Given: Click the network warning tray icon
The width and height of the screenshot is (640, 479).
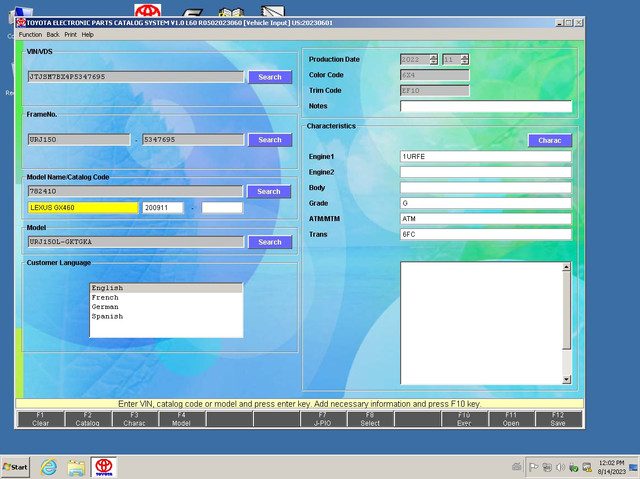Looking at the screenshot, I should click(x=587, y=467).
